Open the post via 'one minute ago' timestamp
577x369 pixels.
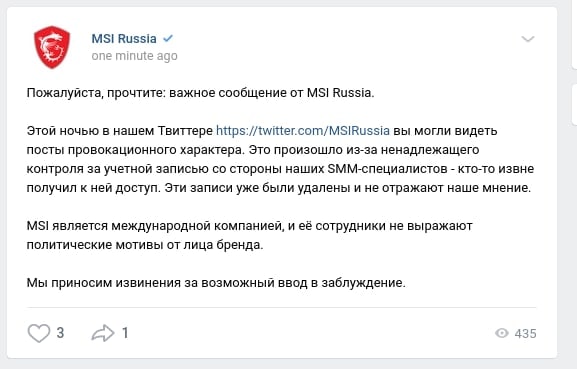pyautogui.click(x=134, y=56)
